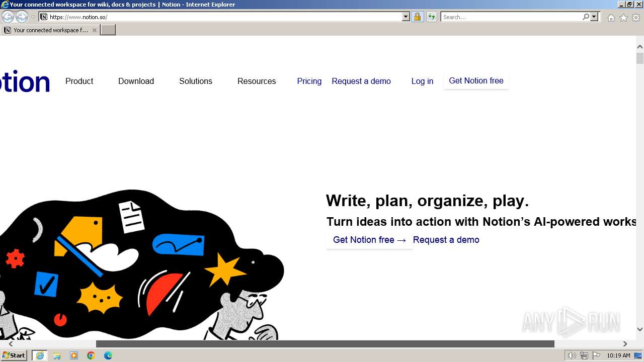Click the Action Center flag icon
The height and width of the screenshot is (362, 644).
tap(596, 355)
